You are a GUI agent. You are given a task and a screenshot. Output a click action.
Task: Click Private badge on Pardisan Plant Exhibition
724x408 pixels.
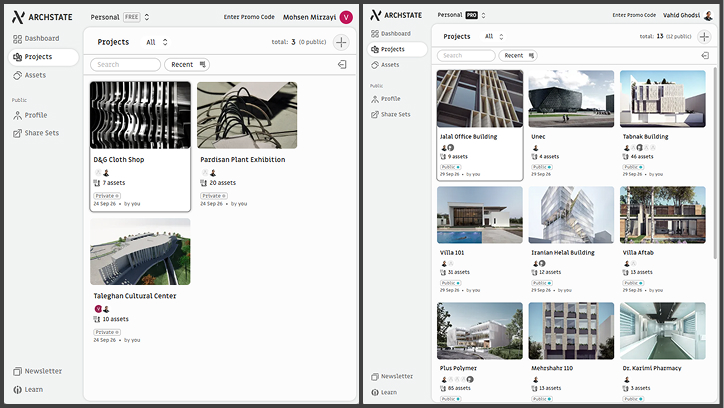tap(214, 196)
